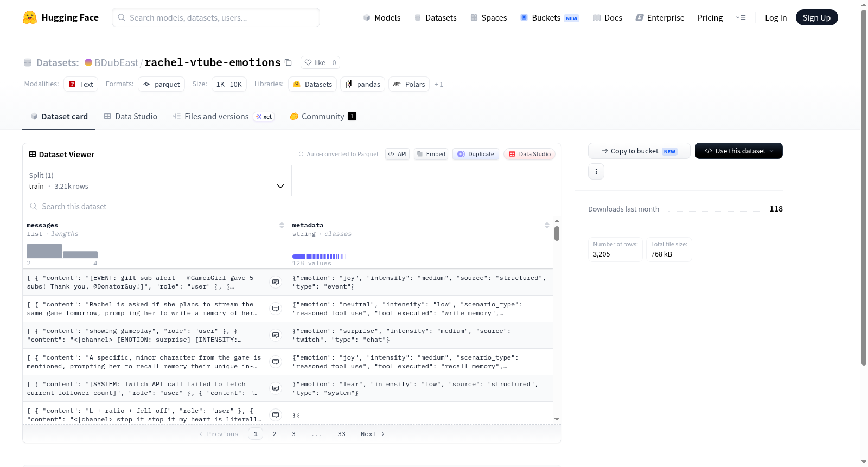The image size is (868, 467).
Task: Open message preview icon for GamerGirl row
Action: coord(276,282)
